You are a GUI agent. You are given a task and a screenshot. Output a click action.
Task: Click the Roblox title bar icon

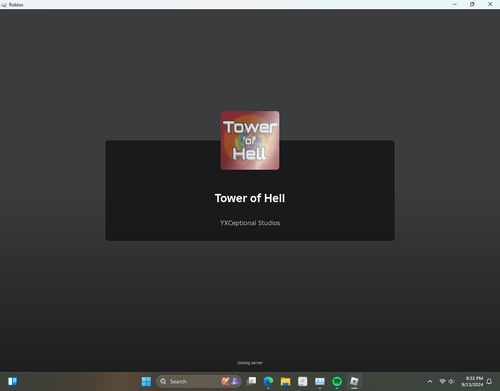coord(4,5)
